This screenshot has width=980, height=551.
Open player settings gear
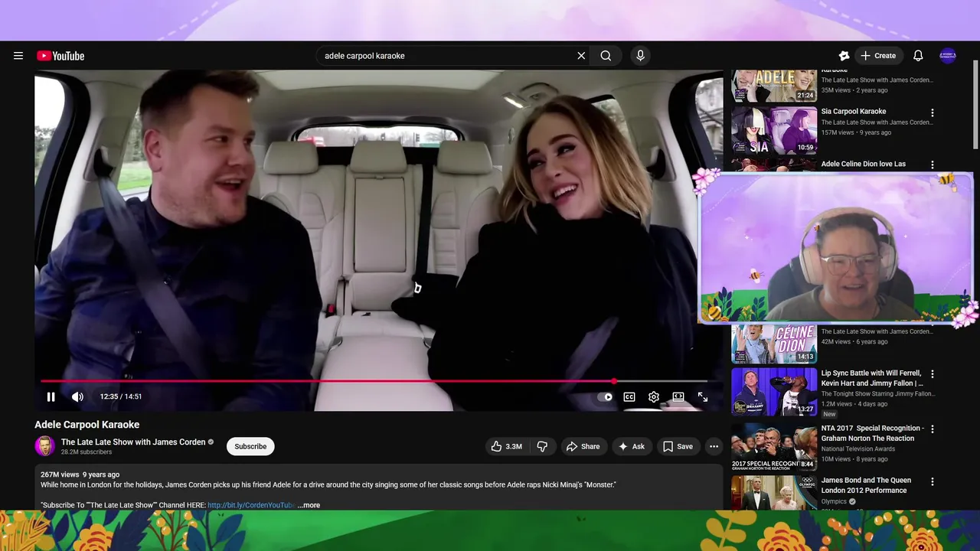click(654, 396)
